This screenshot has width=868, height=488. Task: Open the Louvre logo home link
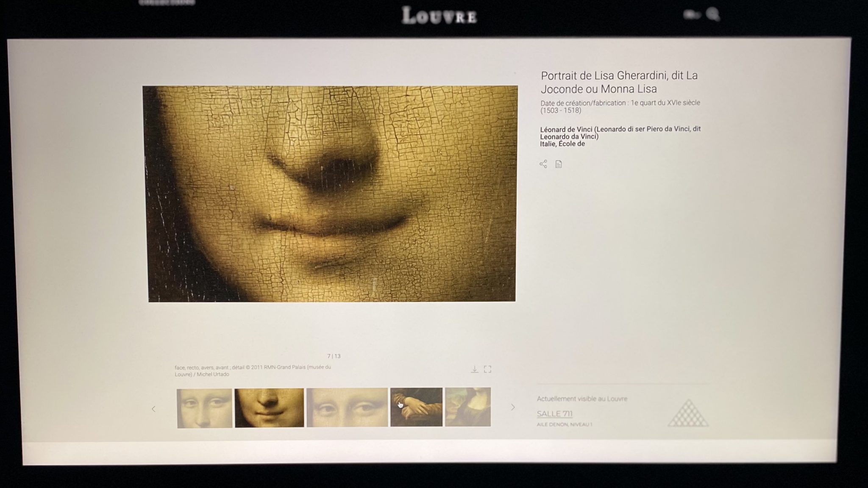click(439, 16)
